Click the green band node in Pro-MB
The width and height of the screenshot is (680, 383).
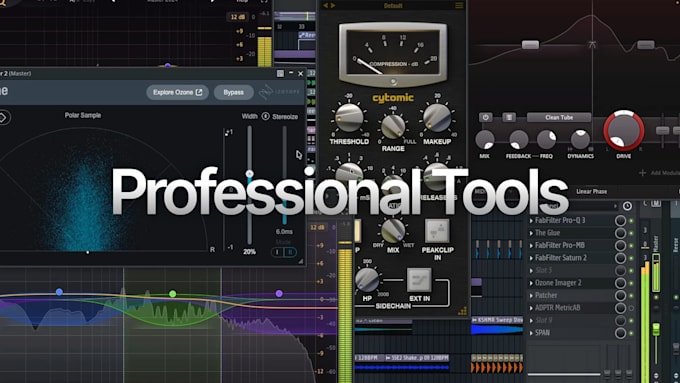(173, 294)
